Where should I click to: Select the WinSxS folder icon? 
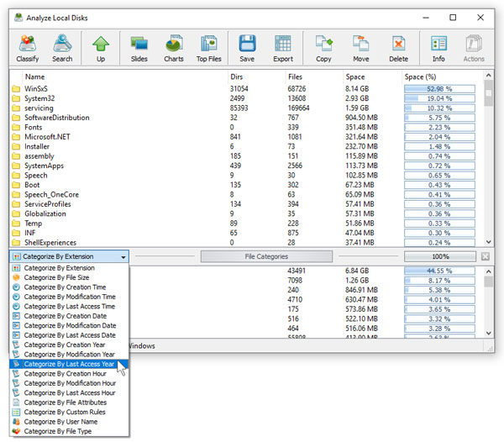pyautogui.click(x=16, y=89)
